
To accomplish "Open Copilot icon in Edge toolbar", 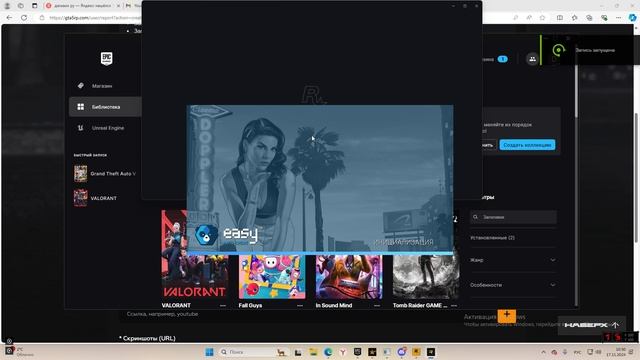I will [632, 18].
